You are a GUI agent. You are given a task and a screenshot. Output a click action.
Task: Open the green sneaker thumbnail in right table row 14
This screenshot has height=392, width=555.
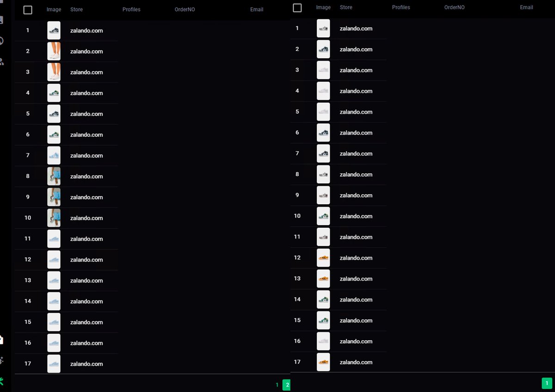pos(323,300)
